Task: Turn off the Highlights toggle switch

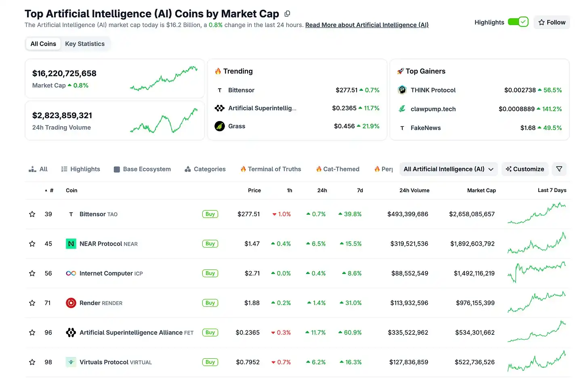Action: click(518, 22)
